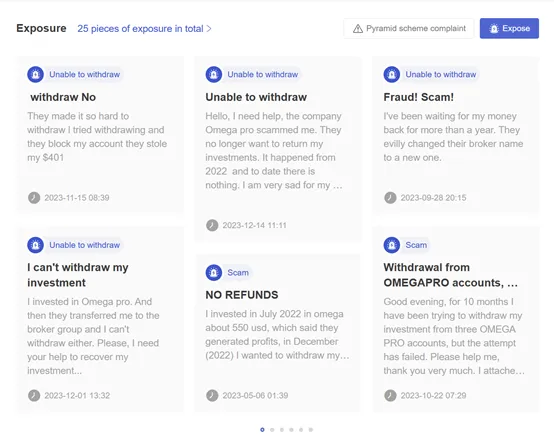Select the first carousel page dot

tap(262, 430)
